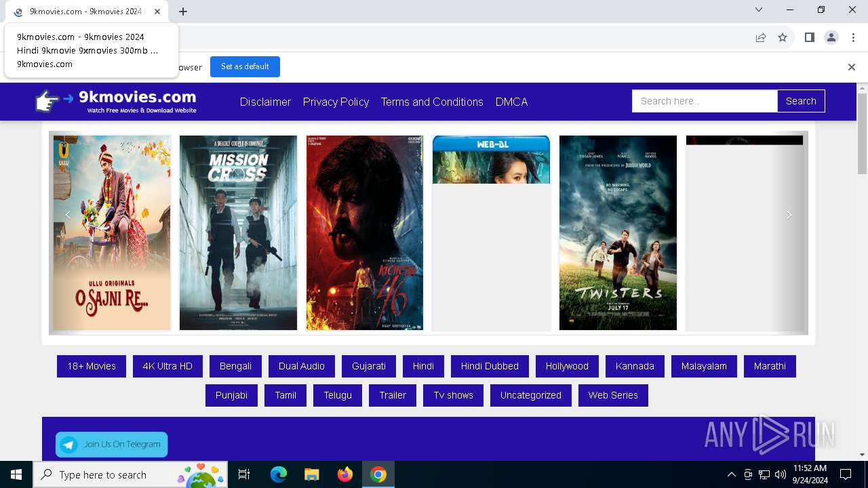The height and width of the screenshot is (488, 868).
Task: Open File Explorer from taskbar
Action: click(311, 474)
